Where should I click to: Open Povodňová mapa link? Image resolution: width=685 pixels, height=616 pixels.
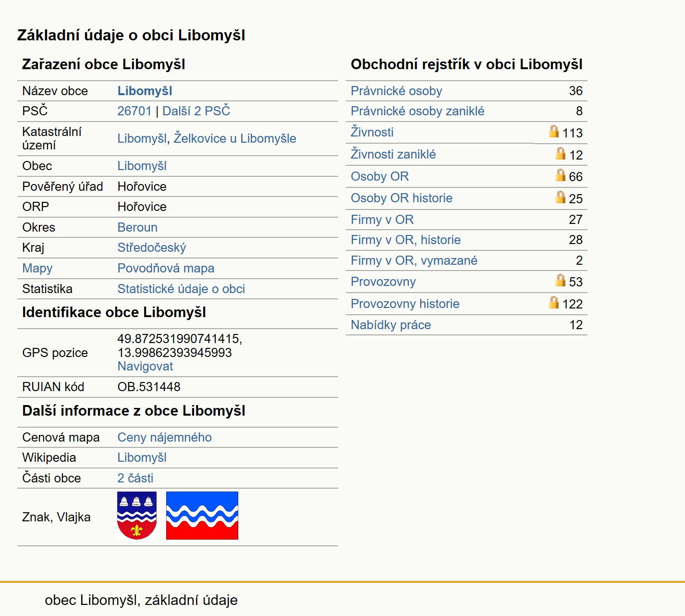pyautogui.click(x=166, y=268)
